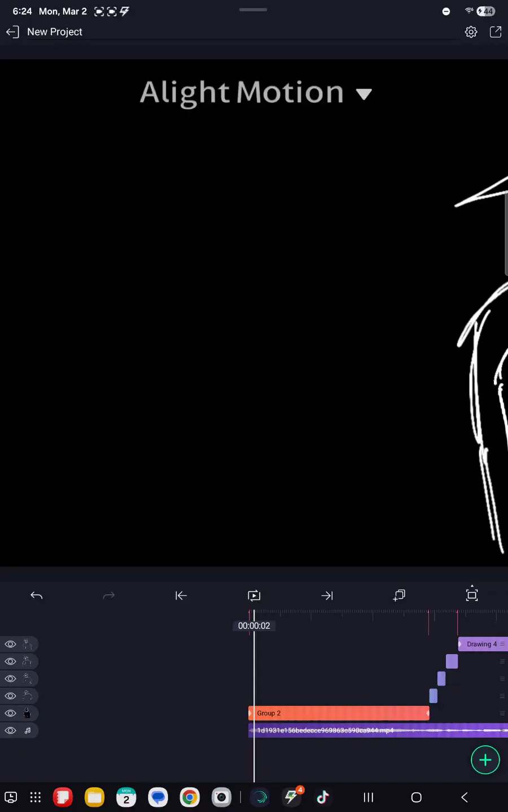The width and height of the screenshot is (508, 812).
Task: Toggle eye of the fourth layer row
Action: [10, 696]
